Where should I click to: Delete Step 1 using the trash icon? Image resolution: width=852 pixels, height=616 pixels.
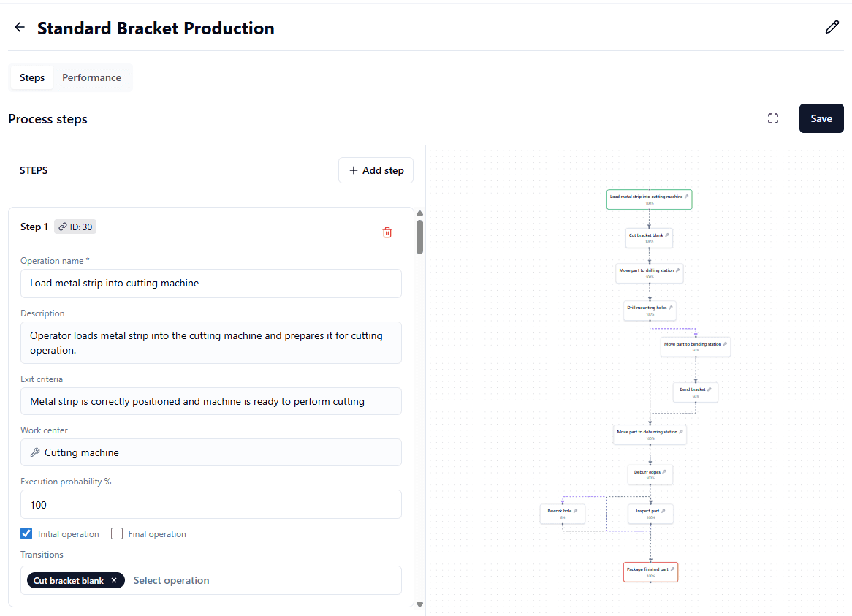tap(387, 232)
